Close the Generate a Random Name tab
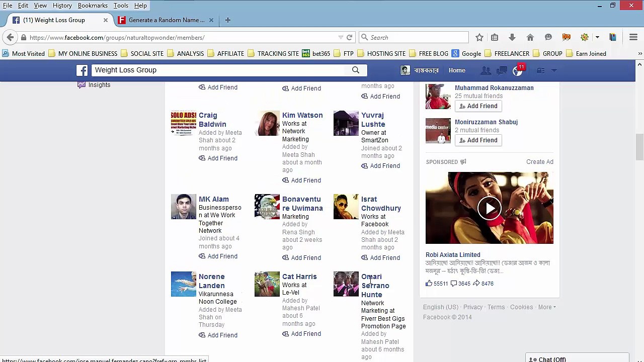Image resolution: width=644 pixels, height=362 pixels. [211, 20]
